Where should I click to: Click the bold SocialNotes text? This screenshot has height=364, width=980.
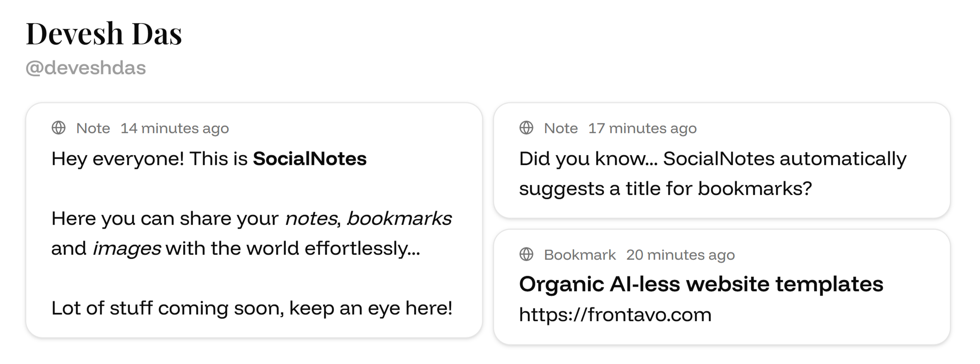click(x=310, y=159)
